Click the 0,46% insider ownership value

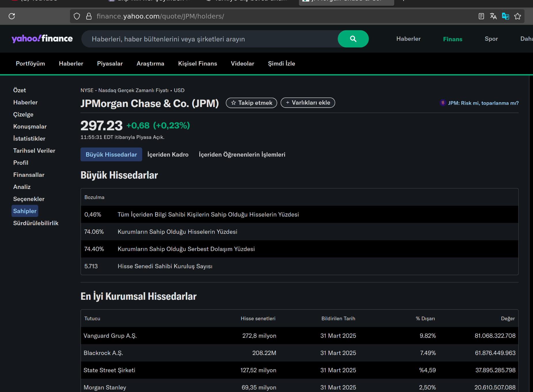pyautogui.click(x=93, y=214)
